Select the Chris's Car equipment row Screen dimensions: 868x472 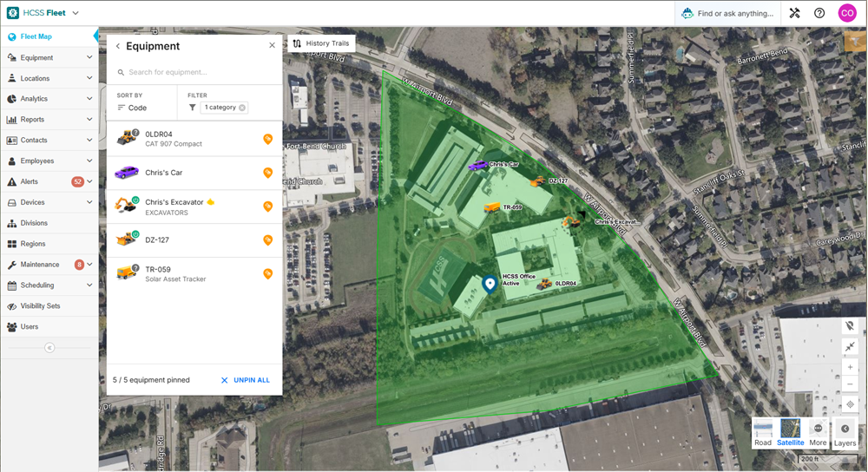[x=194, y=173]
